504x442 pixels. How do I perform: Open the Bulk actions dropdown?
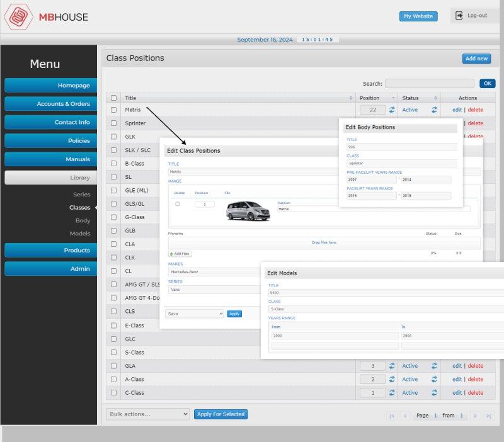point(148,414)
